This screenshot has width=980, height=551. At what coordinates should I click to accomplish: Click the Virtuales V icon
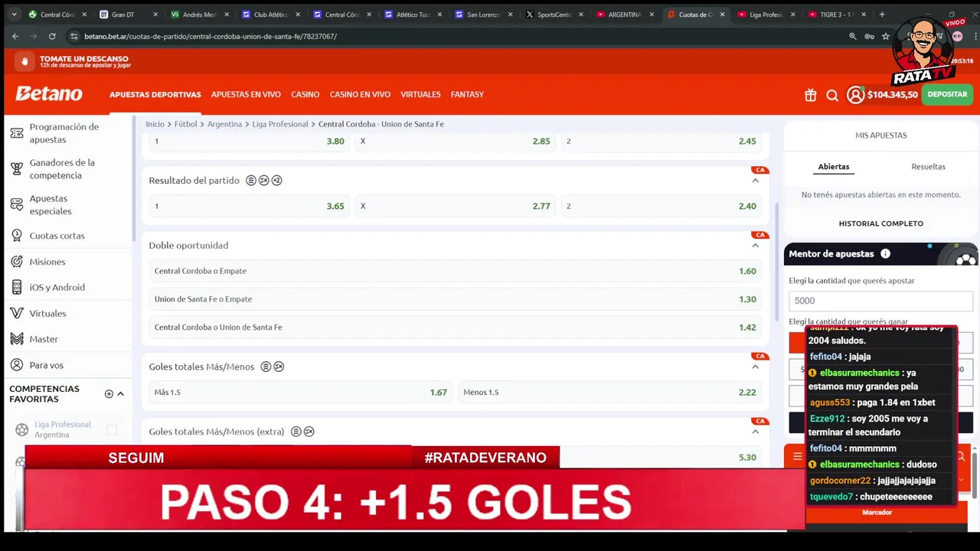coord(17,313)
